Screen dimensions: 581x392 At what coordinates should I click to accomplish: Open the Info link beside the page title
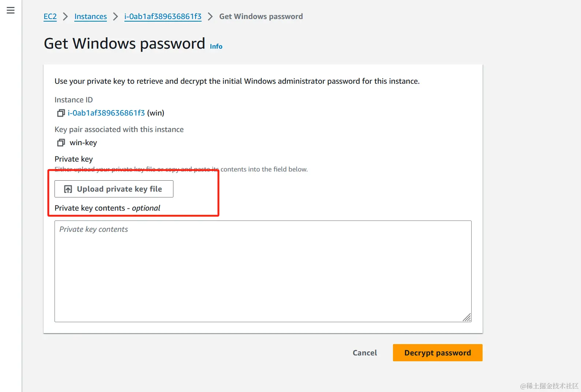pos(216,46)
